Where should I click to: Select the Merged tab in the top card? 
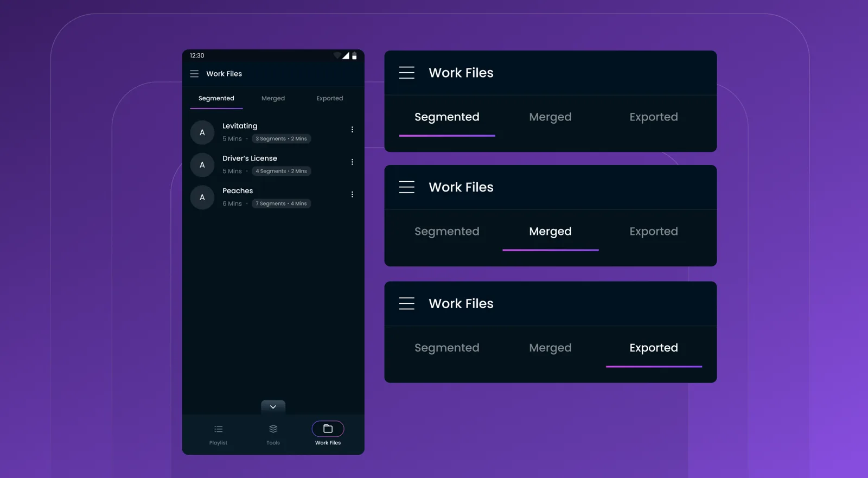pyautogui.click(x=550, y=117)
